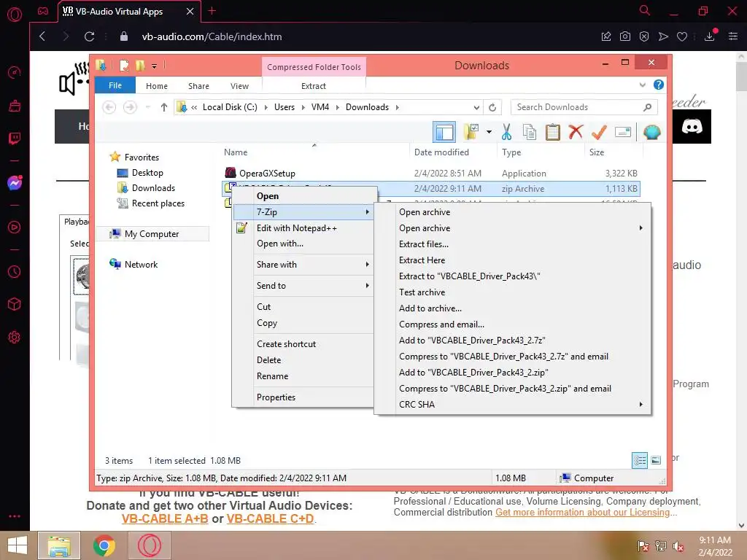Open Discord icon on VB-Audio page
This screenshot has width=747, height=560.
pyautogui.click(x=692, y=127)
